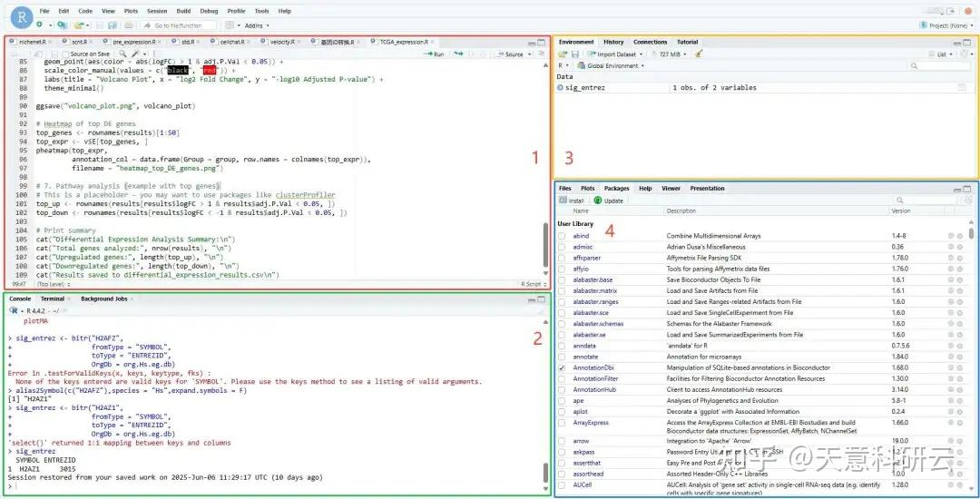
Task: Click the Open File folder icon
Action: 77,25
